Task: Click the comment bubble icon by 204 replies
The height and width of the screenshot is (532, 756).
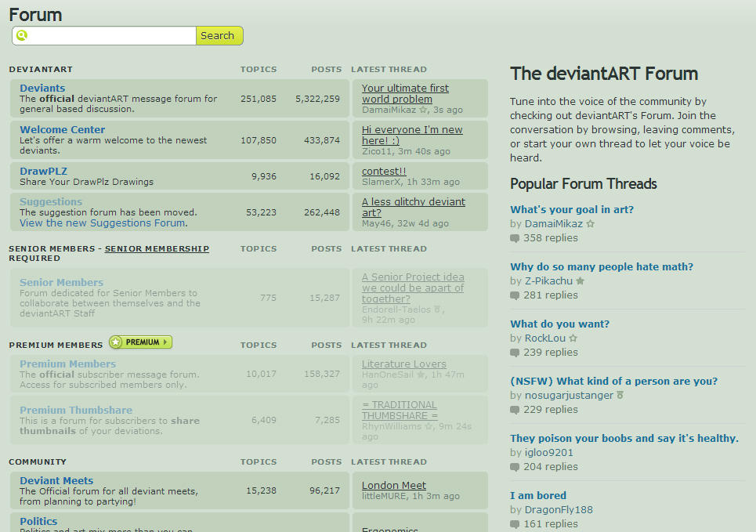Action: click(x=515, y=467)
